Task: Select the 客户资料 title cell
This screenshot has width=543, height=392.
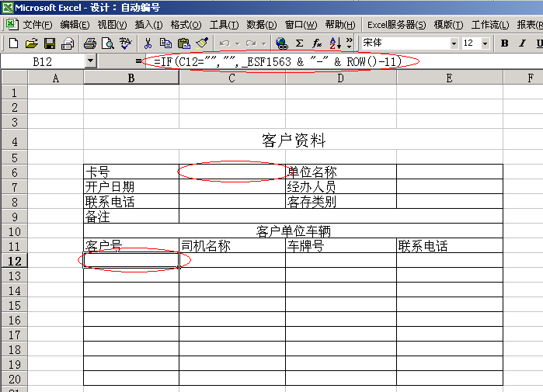Action: point(294,140)
